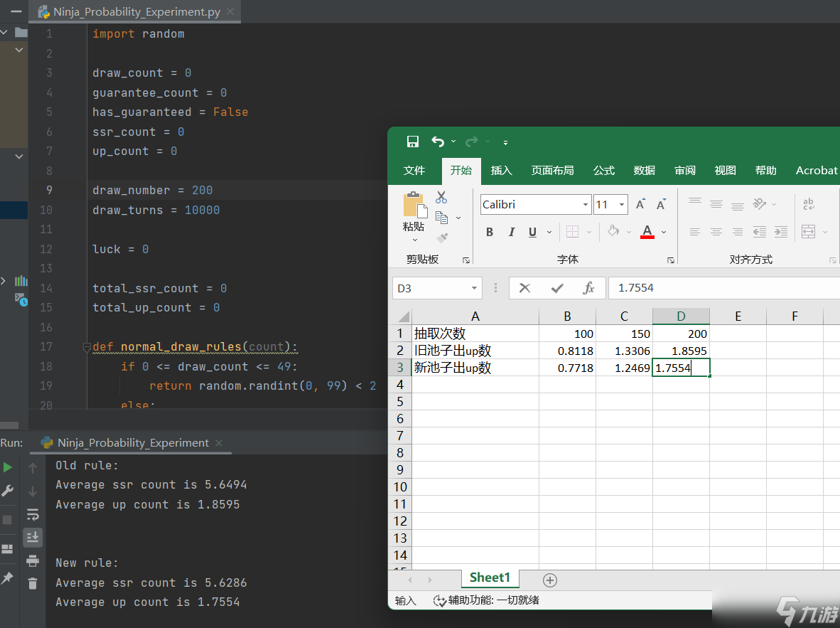The height and width of the screenshot is (628, 840).
Task: Click the Save icon in Excel
Action: [x=412, y=142]
